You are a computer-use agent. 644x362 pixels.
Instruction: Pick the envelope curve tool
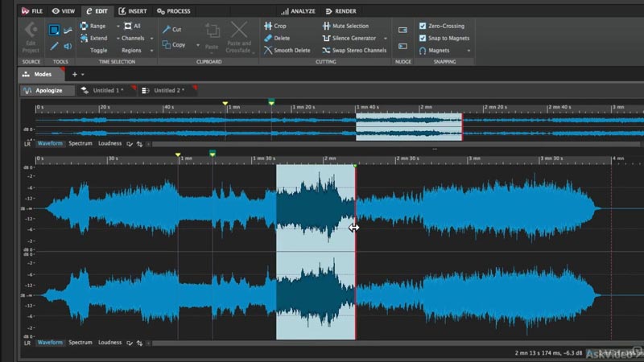coord(68,30)
